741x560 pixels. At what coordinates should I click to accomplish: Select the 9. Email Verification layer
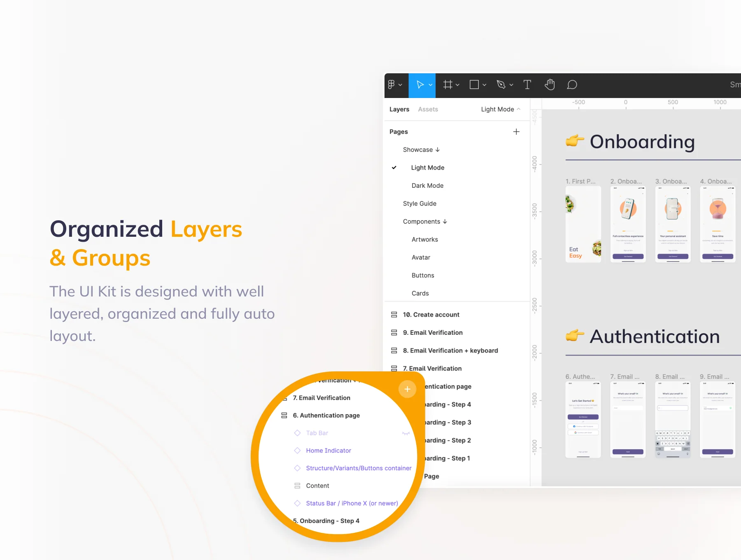pos(433,333)
